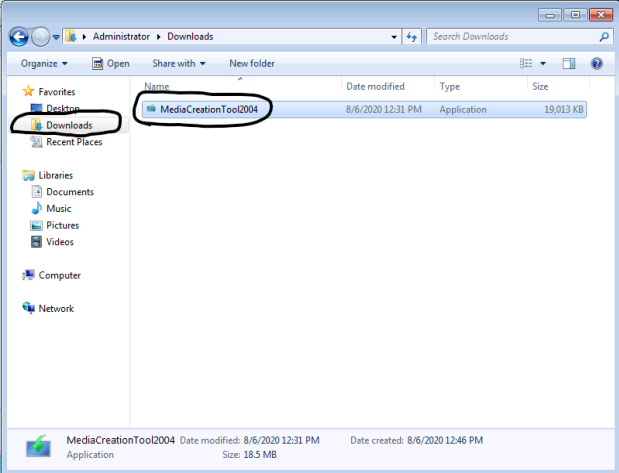Change your view icon button
The height and width of the screenshot is (473, 619).
(x=526, y=63)
